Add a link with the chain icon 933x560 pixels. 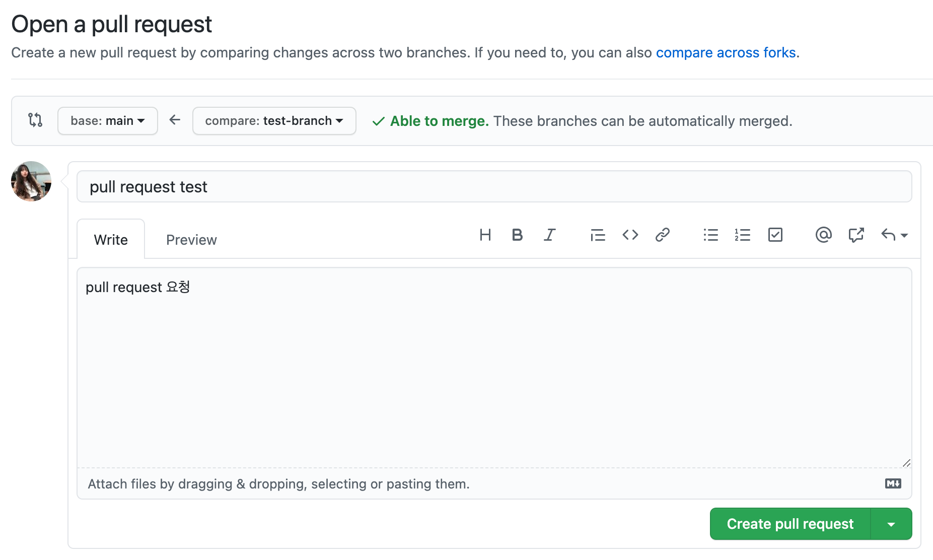coord(662,235)
